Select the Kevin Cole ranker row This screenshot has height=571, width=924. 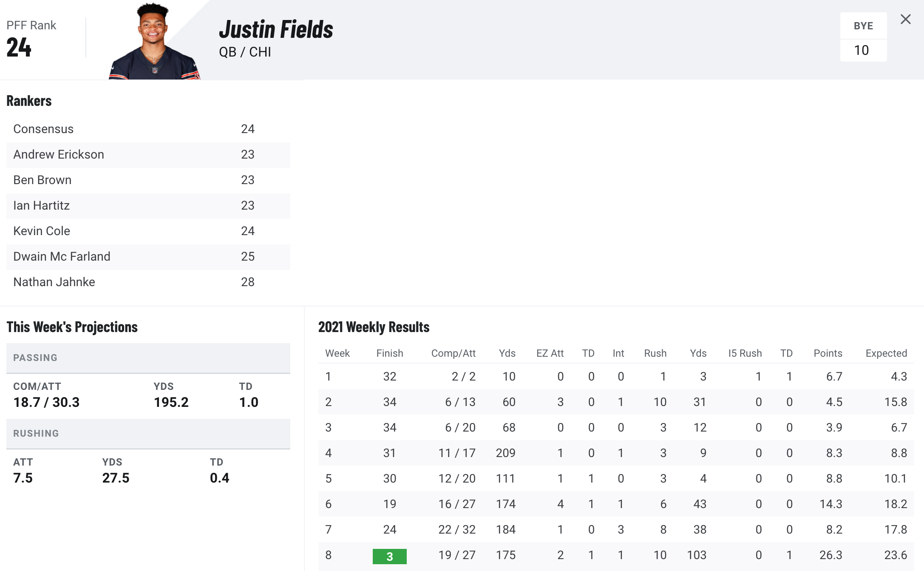click(148, 231)
